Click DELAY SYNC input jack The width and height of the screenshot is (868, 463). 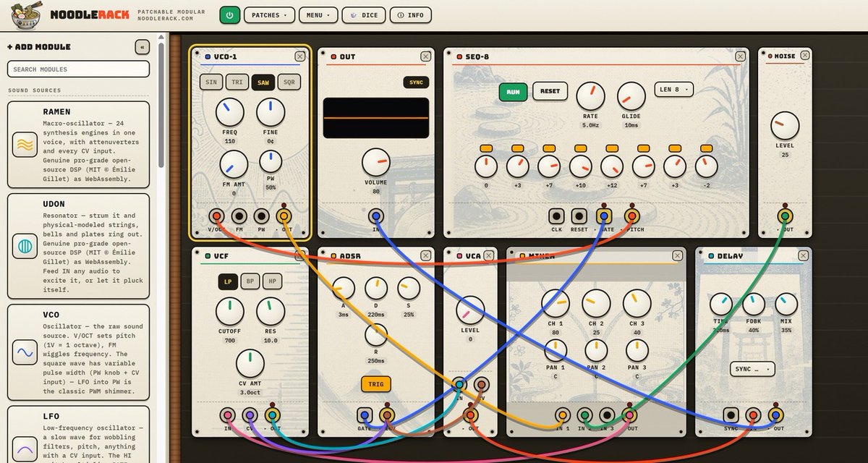[x=731, y=415]
